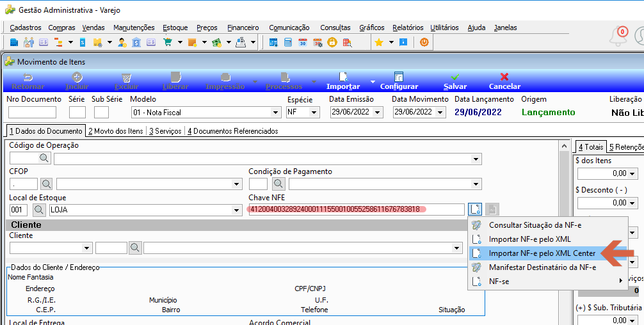This screenshot has height=325, width=644.
Task: Open the dropdown arrow next to Importar
Action: point(373,82)
